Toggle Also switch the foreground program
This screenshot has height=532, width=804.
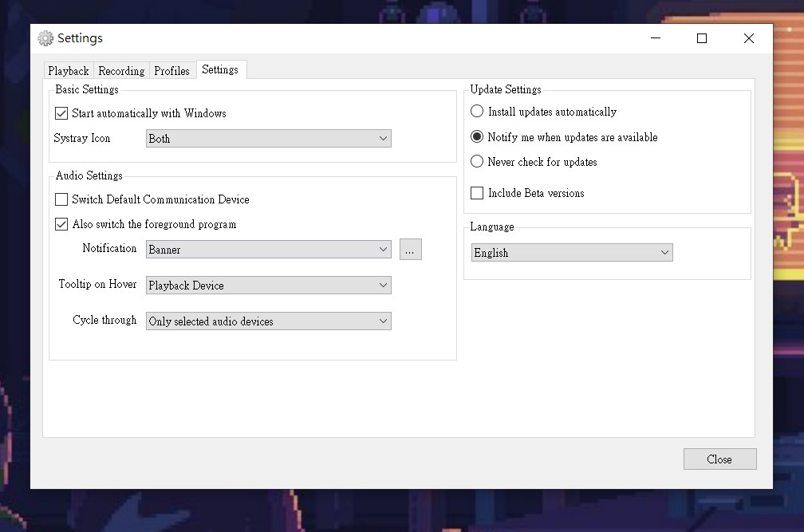click(x=61, y=224)
